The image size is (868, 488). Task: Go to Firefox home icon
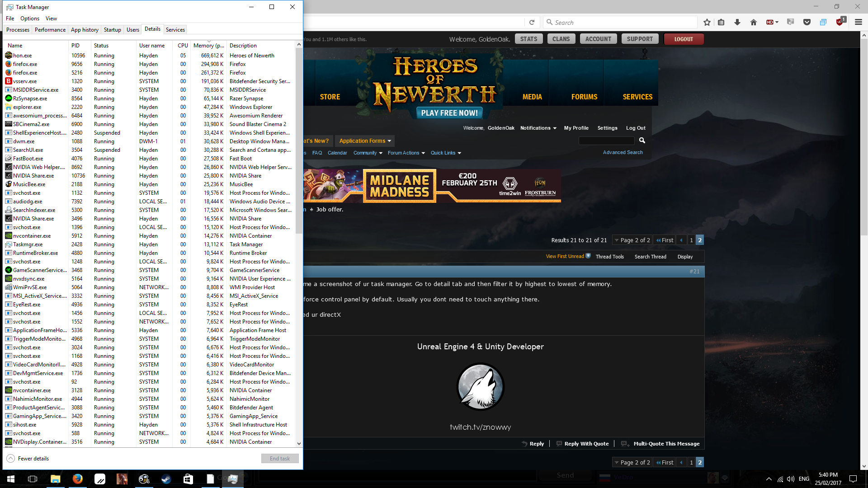(754, 22)
